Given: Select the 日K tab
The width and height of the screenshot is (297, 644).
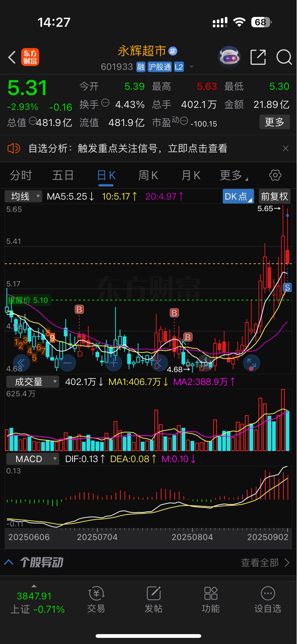Looking at the screenshot, I should pos(106,176).
